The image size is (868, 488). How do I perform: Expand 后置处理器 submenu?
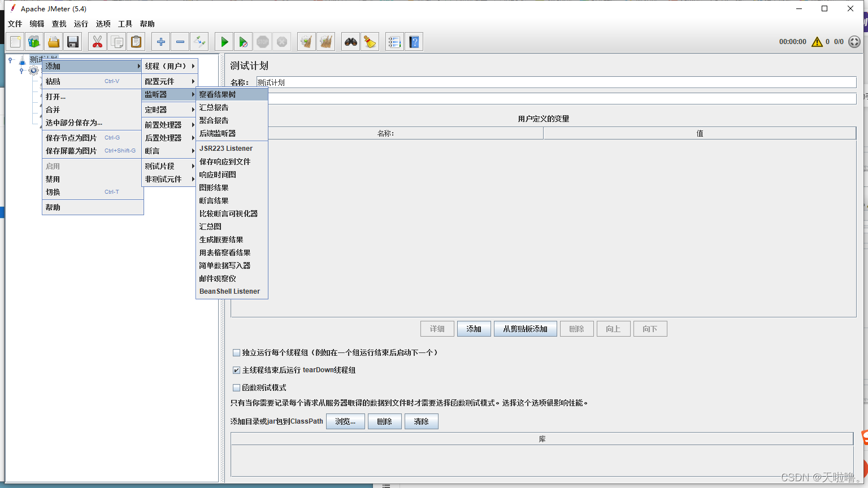click(x=170, y=138)
